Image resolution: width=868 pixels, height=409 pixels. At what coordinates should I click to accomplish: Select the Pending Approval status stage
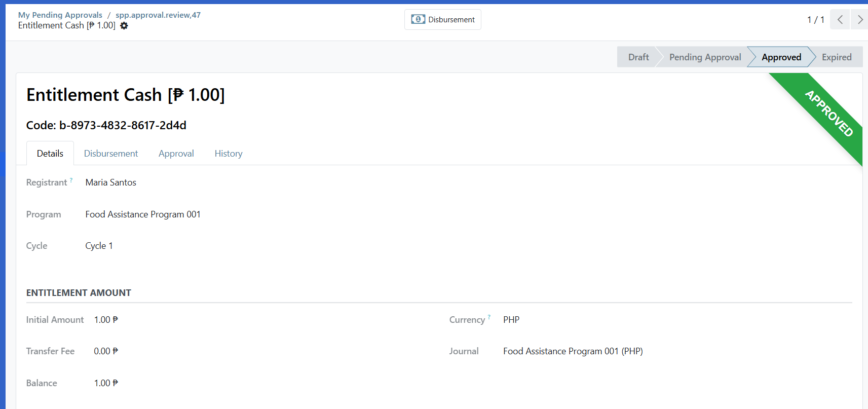pyautogui.click(x=705, y=57)
